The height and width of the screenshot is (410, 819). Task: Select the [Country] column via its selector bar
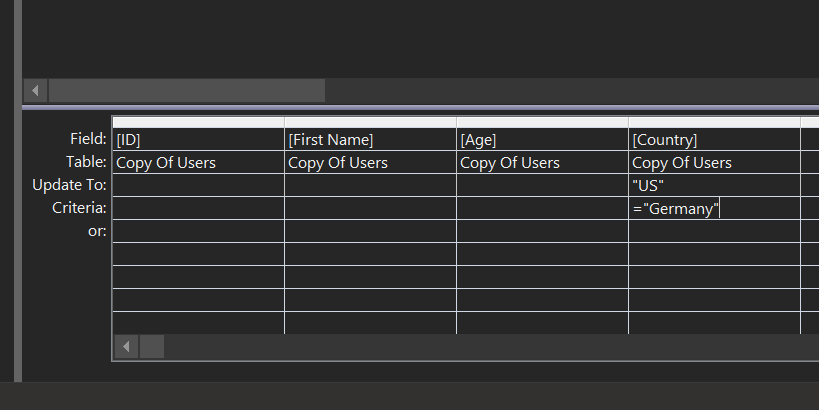[714, 122]
